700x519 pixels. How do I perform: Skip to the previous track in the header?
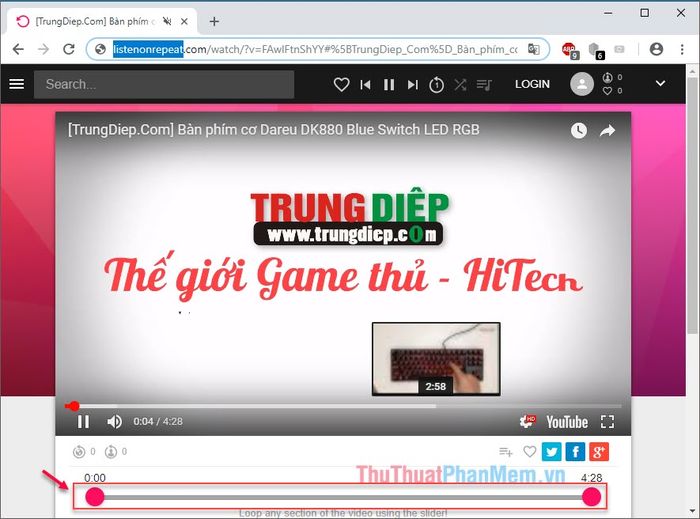(x=365, y=84)
